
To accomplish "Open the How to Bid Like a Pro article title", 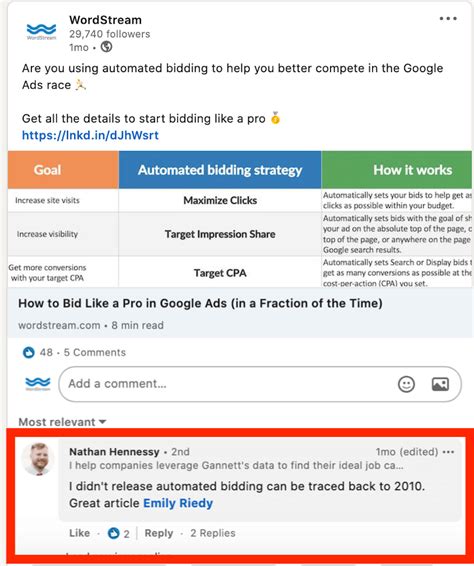I will [200, 303].
